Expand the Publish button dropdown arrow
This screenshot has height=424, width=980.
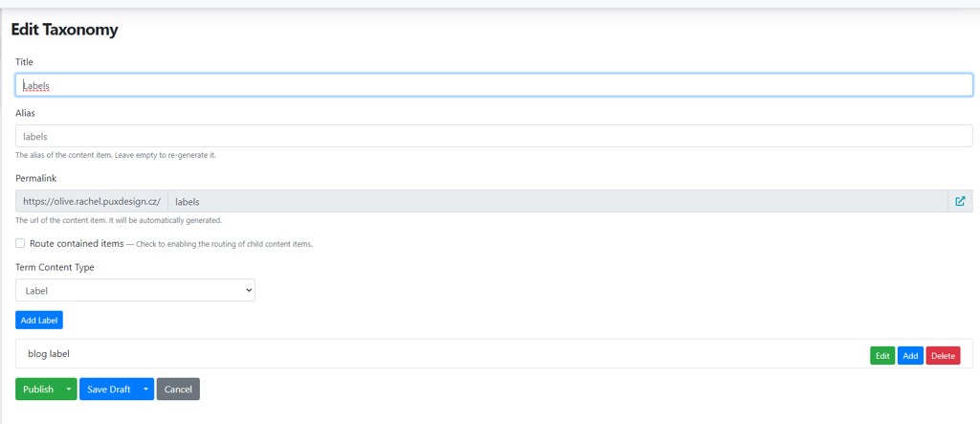coord(68,390)
